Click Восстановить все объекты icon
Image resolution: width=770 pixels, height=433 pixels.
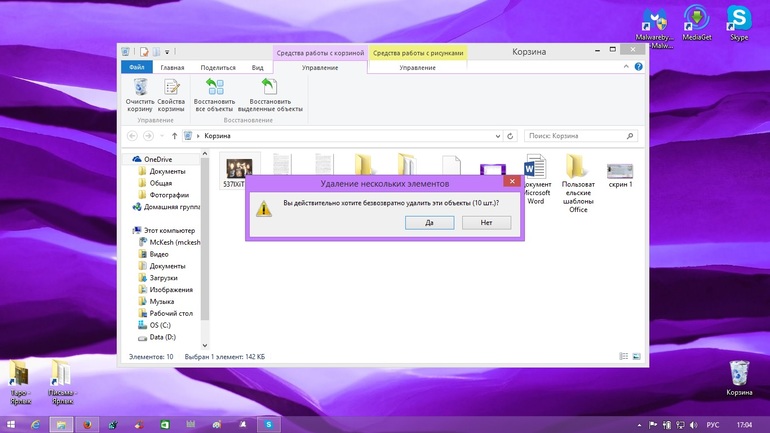pyautogui.click(x=214, y=95)
